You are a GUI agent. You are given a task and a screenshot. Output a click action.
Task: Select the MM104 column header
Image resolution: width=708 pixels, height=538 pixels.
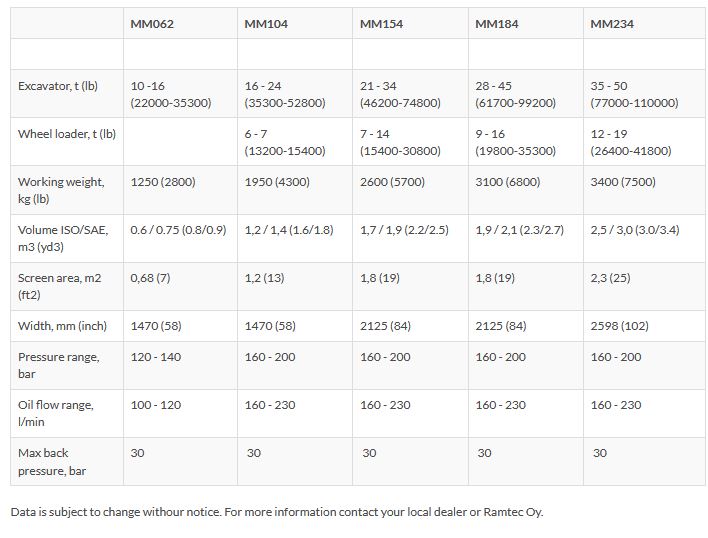tap(266, 24)
